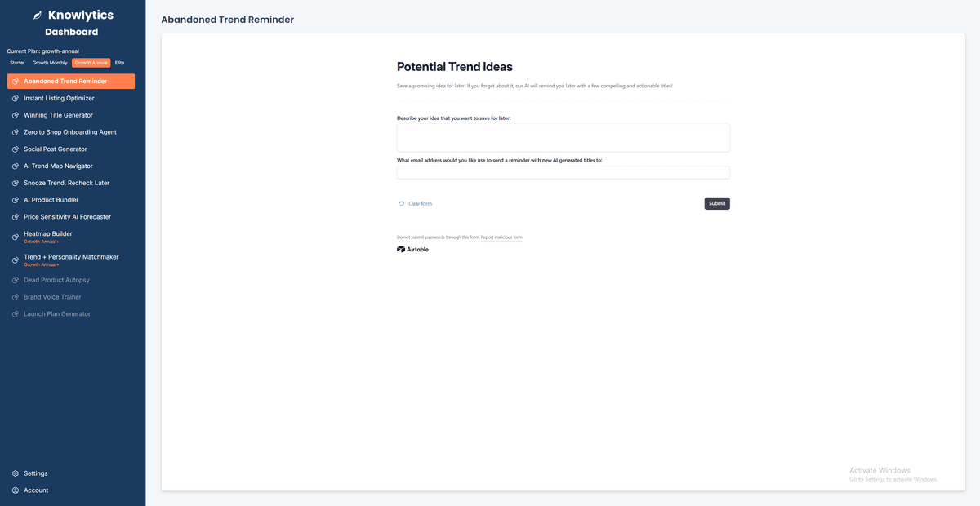Click the Price Sensitivity AI Forecaster icon

[14, 216]
